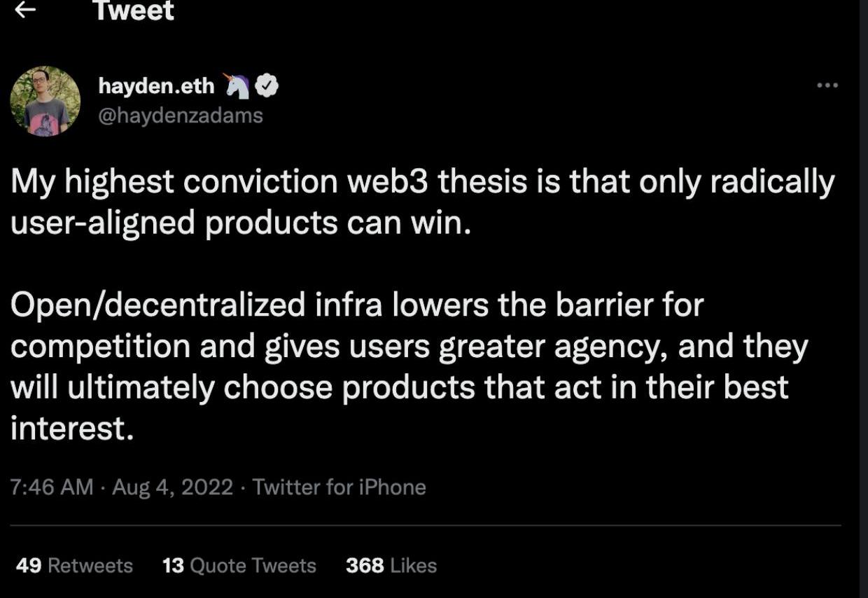Open the three-dot more options menu
Screen dimensions: 868x598
pos(827,85)
